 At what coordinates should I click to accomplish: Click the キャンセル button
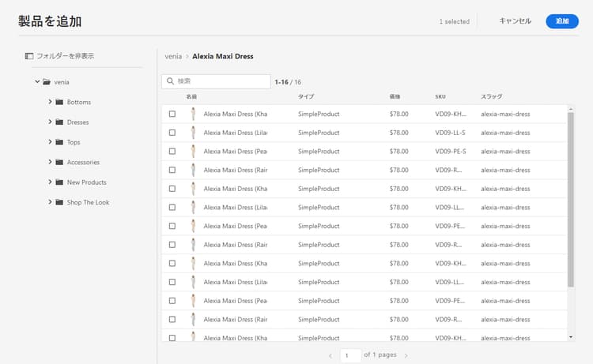click(x=515, y=21)
